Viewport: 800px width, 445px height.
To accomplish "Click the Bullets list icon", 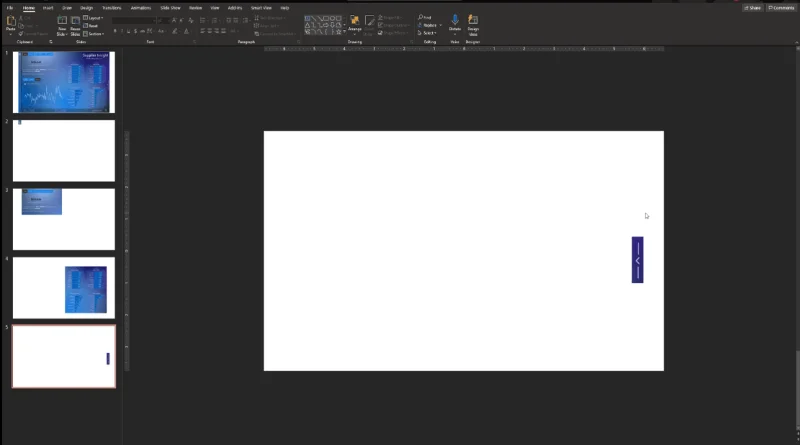I will (x=203, y=20).
